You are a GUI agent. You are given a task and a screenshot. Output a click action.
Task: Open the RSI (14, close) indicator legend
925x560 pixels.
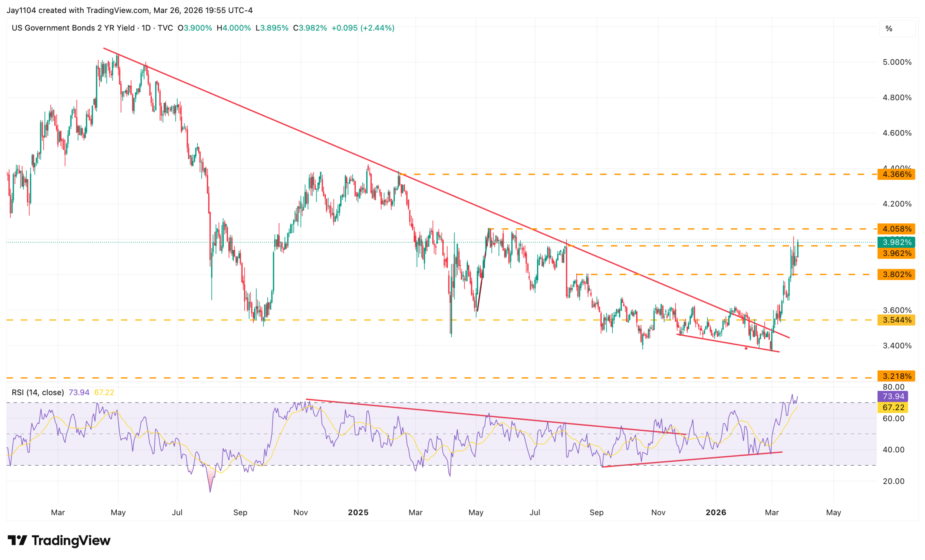38,393
